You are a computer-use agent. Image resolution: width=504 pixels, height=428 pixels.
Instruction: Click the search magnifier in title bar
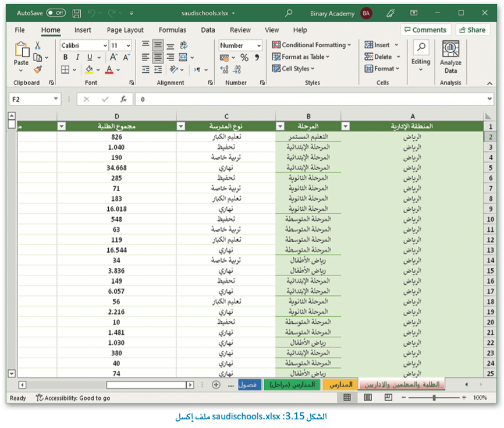[x=289, y=13]
